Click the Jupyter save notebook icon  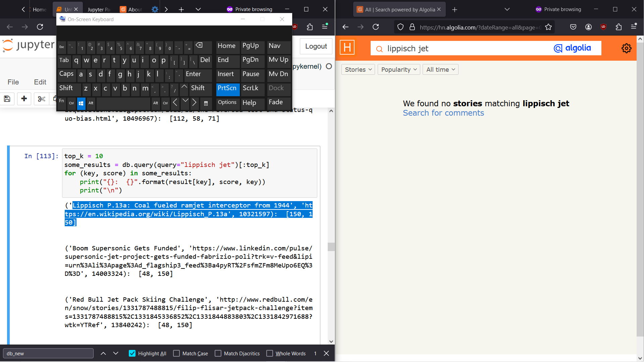7,99
